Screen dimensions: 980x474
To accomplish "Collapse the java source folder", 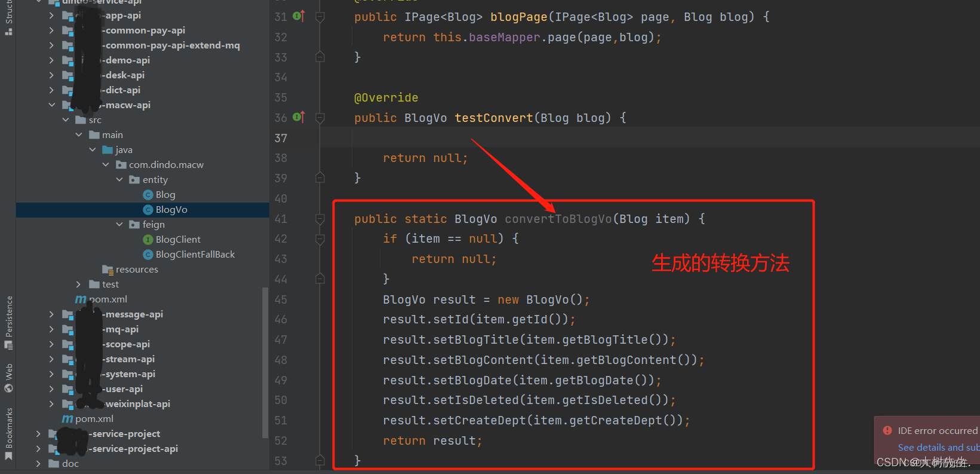I will (x=93, y=150).
